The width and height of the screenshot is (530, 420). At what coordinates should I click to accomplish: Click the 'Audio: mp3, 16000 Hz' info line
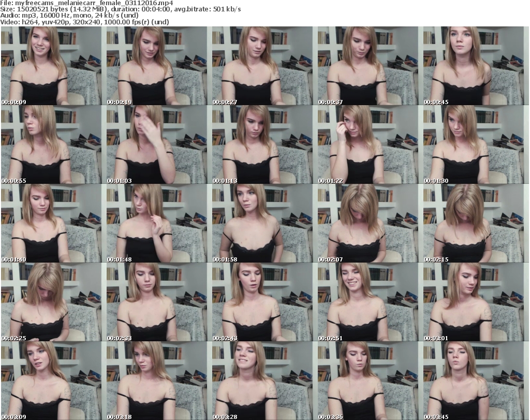coord(69,16)
